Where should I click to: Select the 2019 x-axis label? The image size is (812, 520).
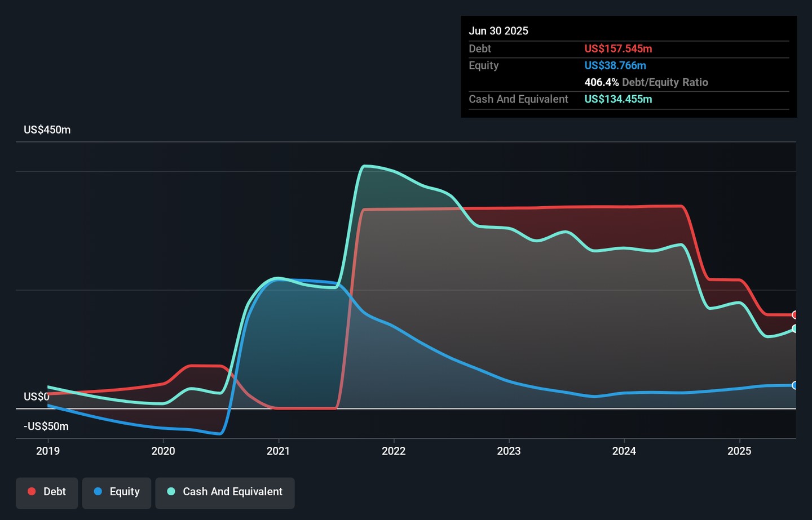point(48,451)
